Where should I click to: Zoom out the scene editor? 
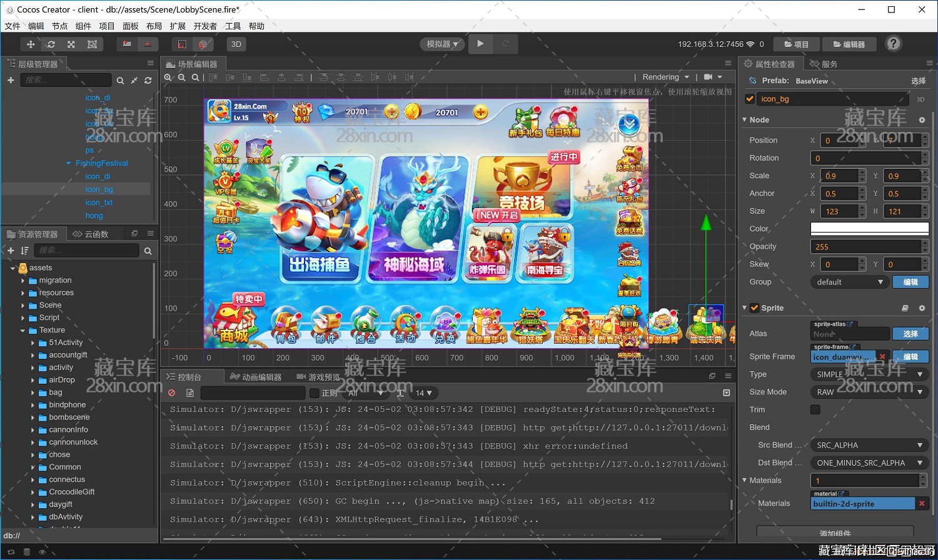tap(181, 77)
